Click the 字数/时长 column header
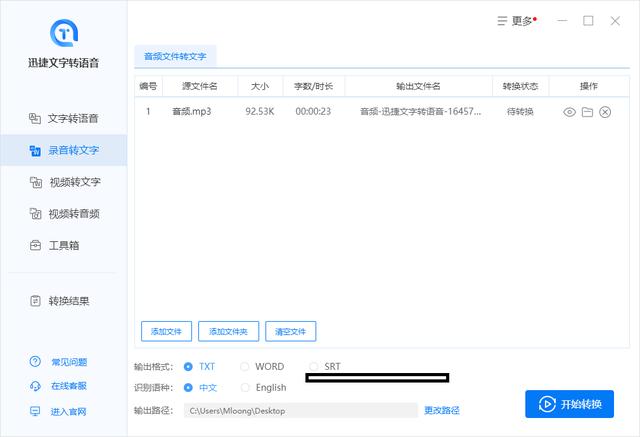Image resolution: width=640 pixels, height=437 pixels. (x=313, y=86)
